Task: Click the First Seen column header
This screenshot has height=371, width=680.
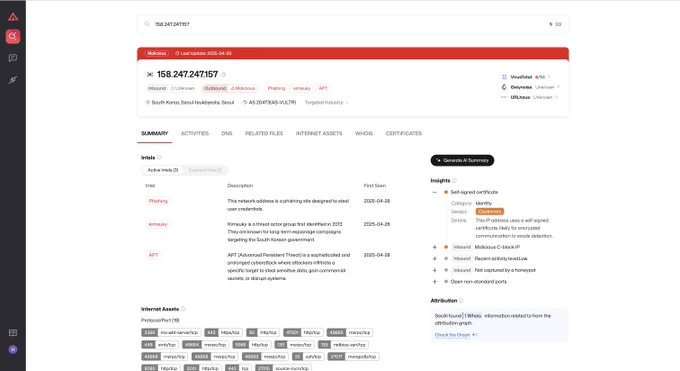Action: 375,186
